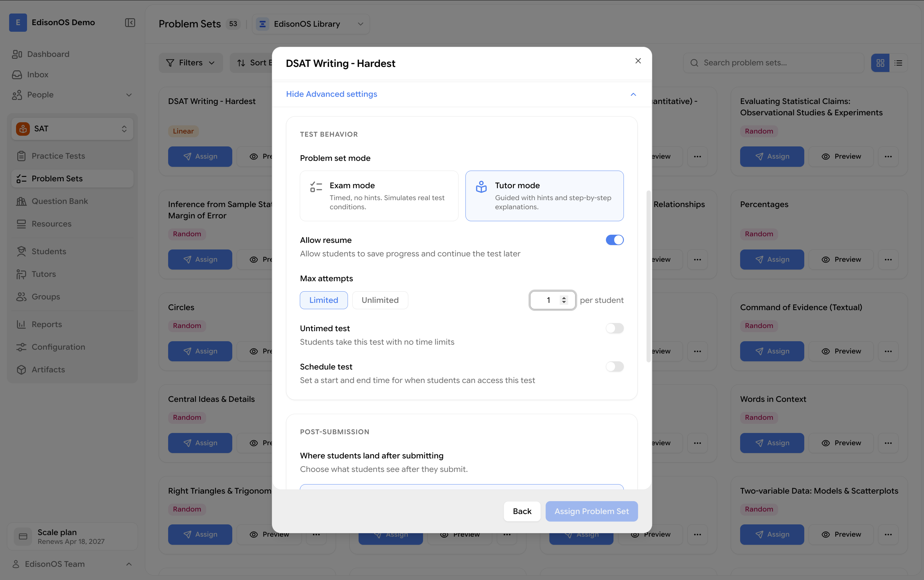924x580 pixels.
Task: Click the dialog vertical scrollbar
Action: point(648,276)
